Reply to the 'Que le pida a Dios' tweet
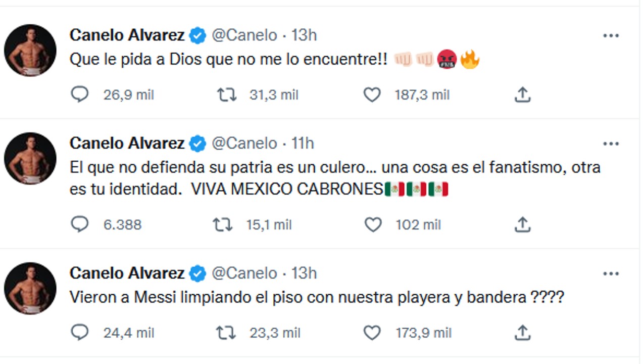The image size is (644, 364). pyautogui.click(x=80, y=95)
